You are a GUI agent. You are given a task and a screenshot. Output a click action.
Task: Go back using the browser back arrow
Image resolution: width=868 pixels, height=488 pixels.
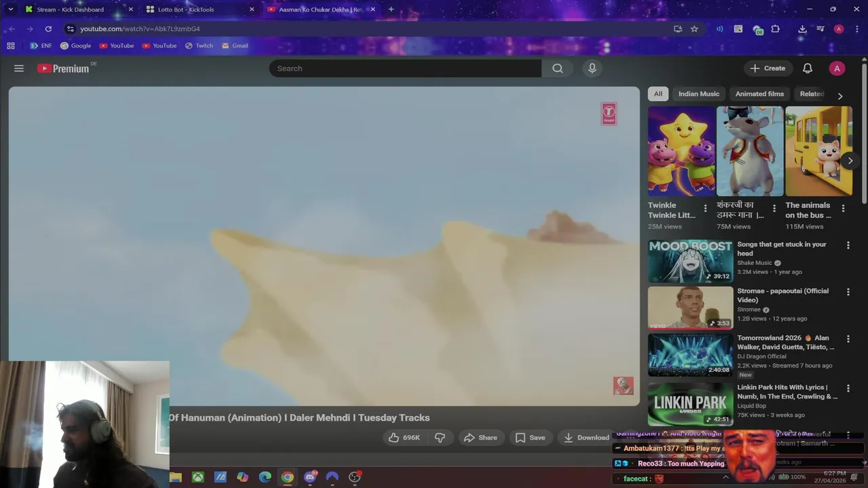pyautogui.click(x=12, y=29)
